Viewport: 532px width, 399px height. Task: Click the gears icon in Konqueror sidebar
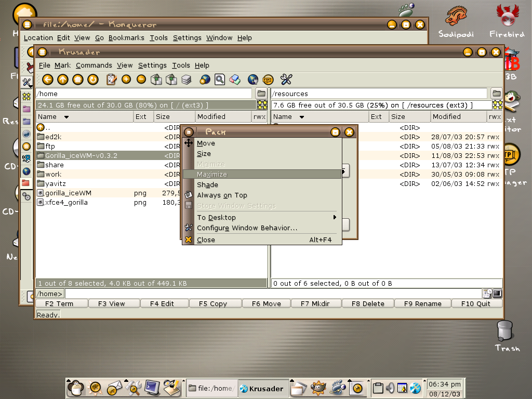click(x=26, y=196)
